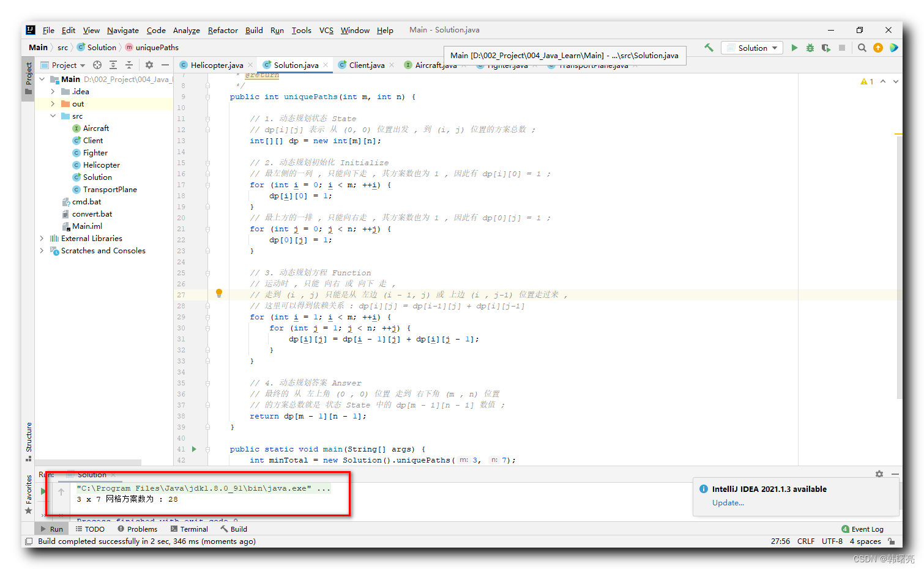This screenshot has height=569, width=924.
Task: Open the Analyze menu
Action: coord(187,30)
